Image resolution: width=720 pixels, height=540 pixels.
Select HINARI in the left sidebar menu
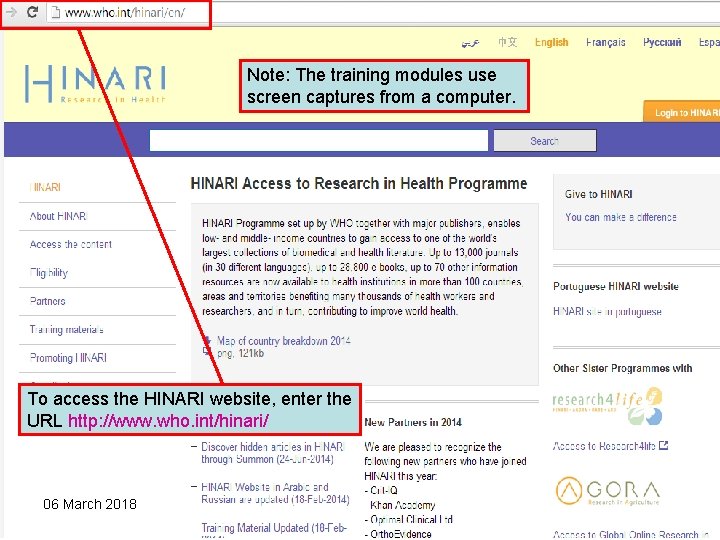coord(45,187)
